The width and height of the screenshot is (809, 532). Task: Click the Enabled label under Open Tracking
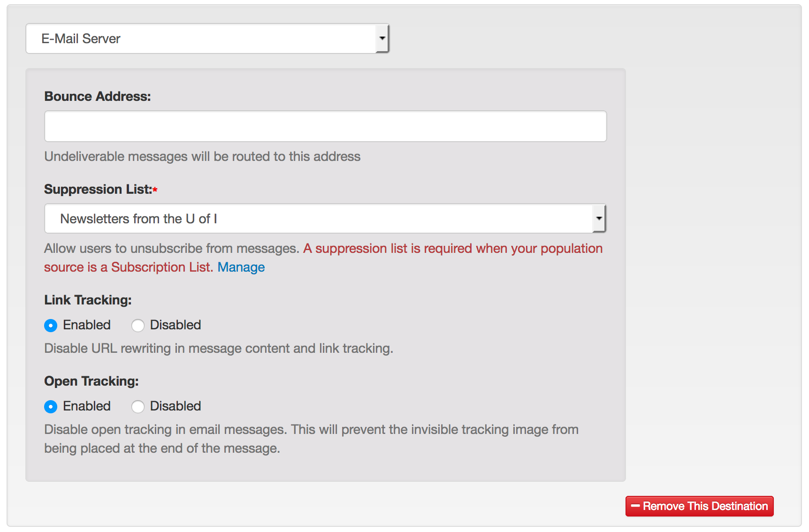tap(87, 406)
